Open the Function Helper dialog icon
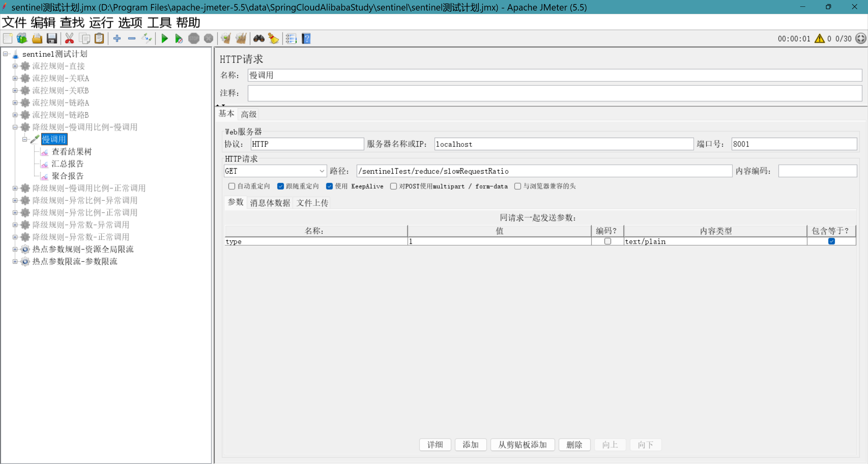This screenshot has height=464, width=868. (291, 38)
